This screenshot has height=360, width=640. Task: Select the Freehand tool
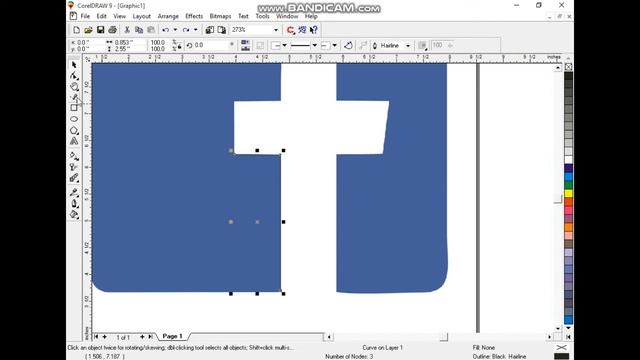74,97
